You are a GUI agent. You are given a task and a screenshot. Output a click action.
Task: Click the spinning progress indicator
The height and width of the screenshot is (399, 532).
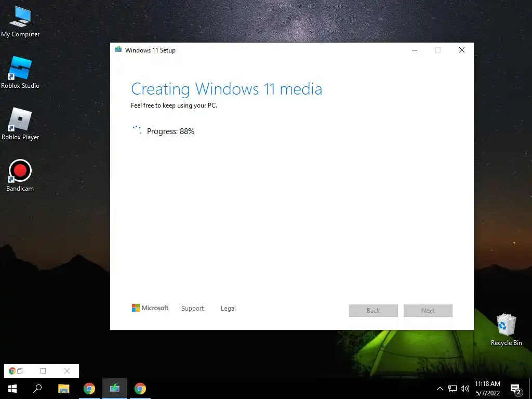(x=137, y=129)
